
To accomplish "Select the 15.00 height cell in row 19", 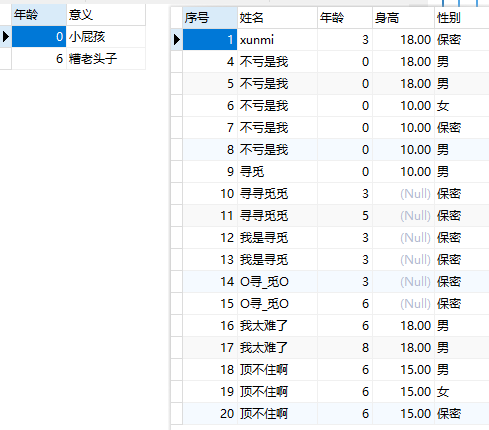I will [404, 392].
